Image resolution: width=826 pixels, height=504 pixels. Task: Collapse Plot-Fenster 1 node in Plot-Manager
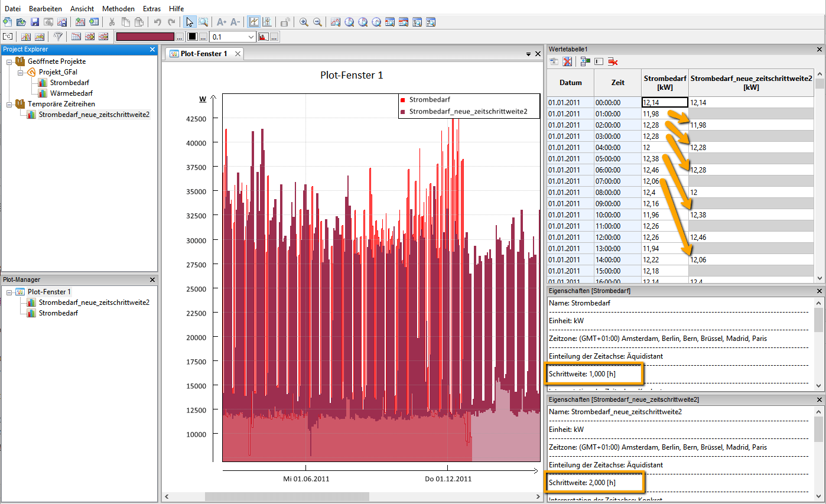[x=9, y=292]
